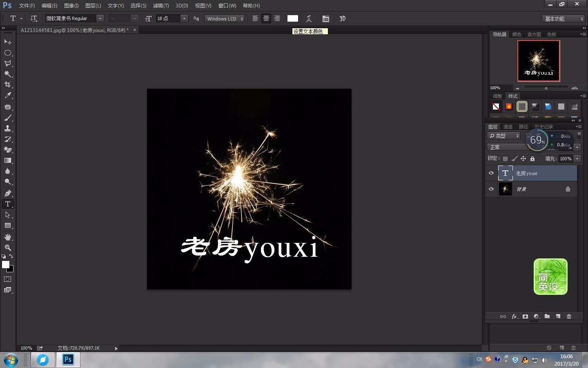Click the center text alignment button
Screen dimensions: 588x368
point(266,18)
